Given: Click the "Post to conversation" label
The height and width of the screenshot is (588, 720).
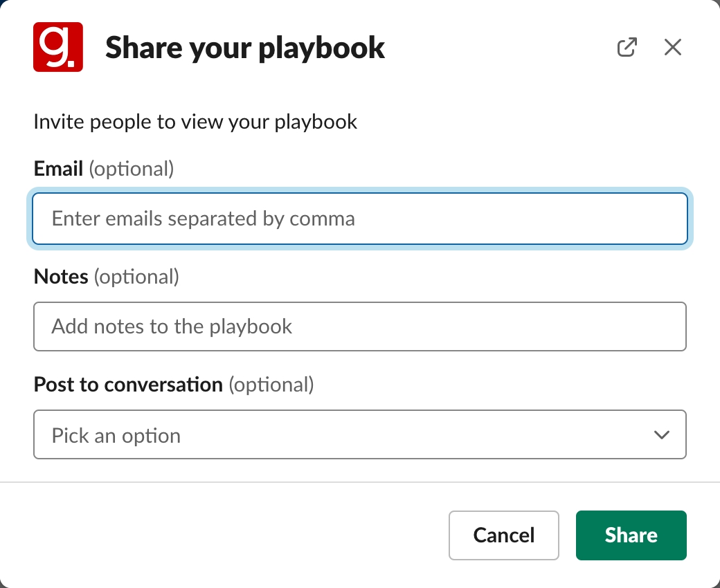Looking at the screenshot, I should [x=128, y=385].
